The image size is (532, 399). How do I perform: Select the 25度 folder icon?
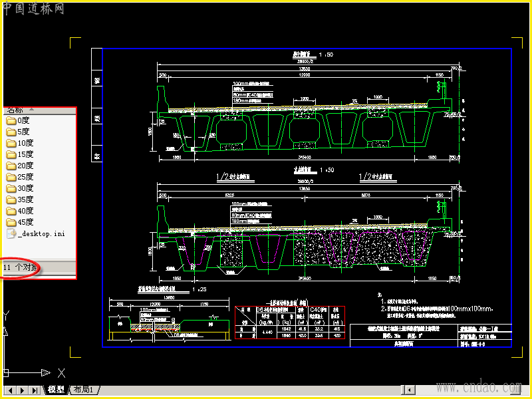click(11, 177)
